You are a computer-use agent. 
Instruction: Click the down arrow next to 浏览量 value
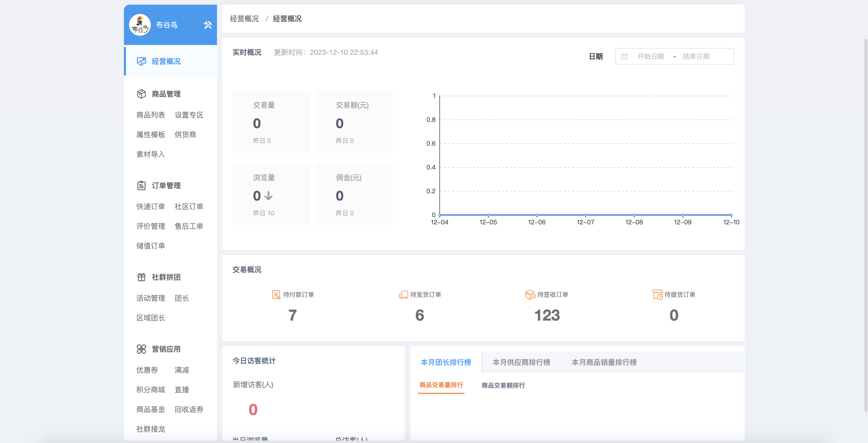[268, 196]
